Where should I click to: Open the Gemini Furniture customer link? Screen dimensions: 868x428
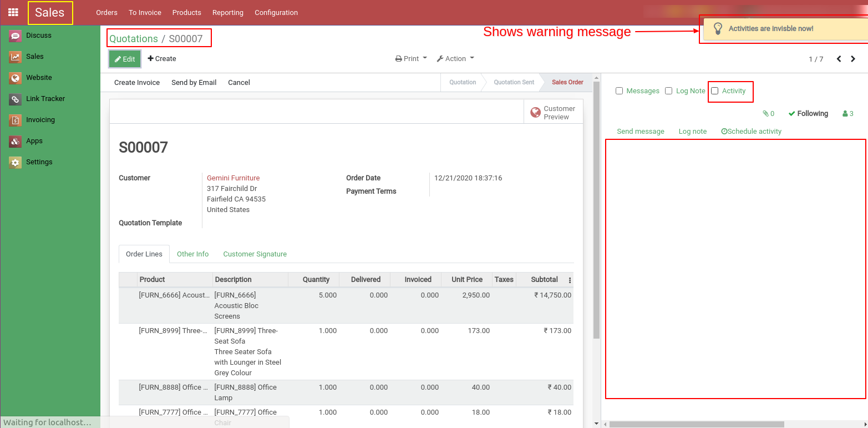click(233, 178)
